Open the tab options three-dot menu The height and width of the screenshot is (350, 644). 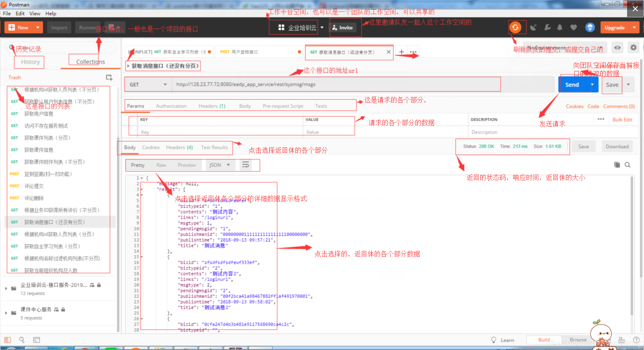click(413, 52)
